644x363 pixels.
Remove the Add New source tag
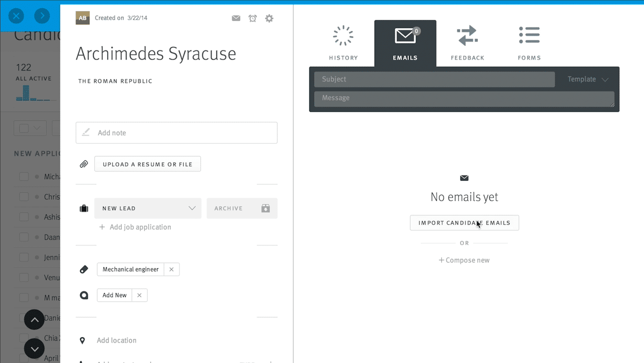click(140, 295)
